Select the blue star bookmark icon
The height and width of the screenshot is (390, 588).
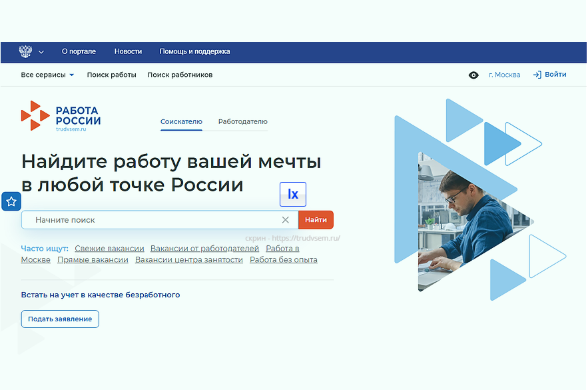tap(11, 201)
